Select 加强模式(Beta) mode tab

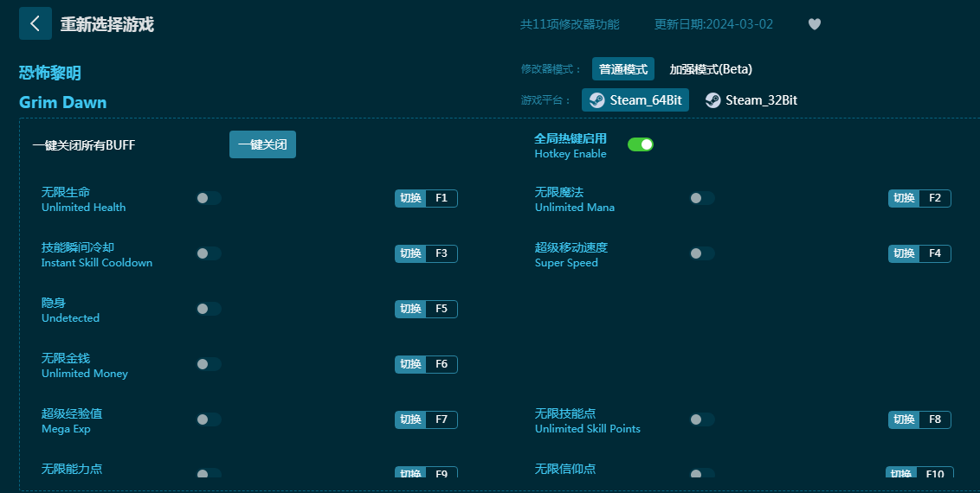[711, 68]
